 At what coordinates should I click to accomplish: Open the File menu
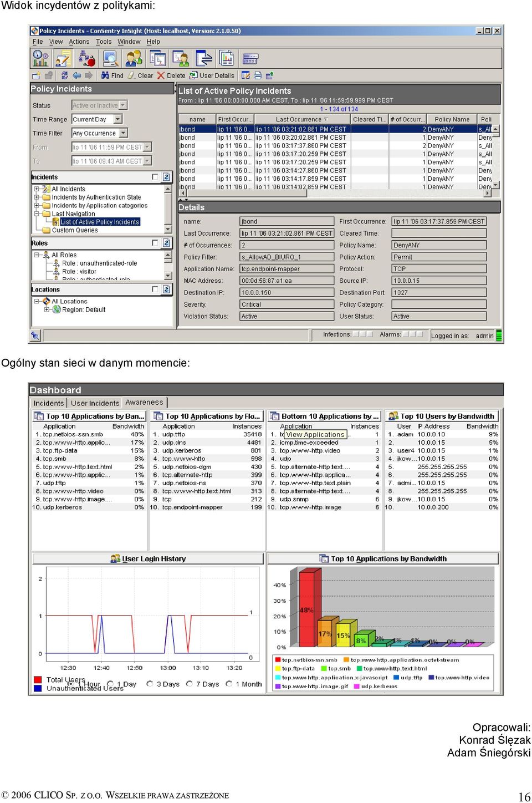point(38,42)
